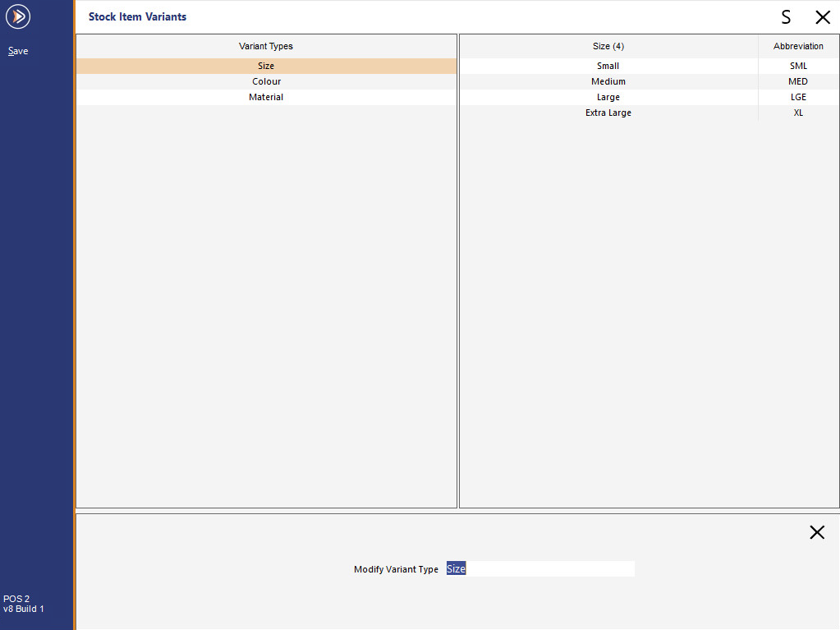Close the Modify Variant Type panel
Image resolution: width=840 pixels, height=630 pixels.
click(x=817, y=532)
